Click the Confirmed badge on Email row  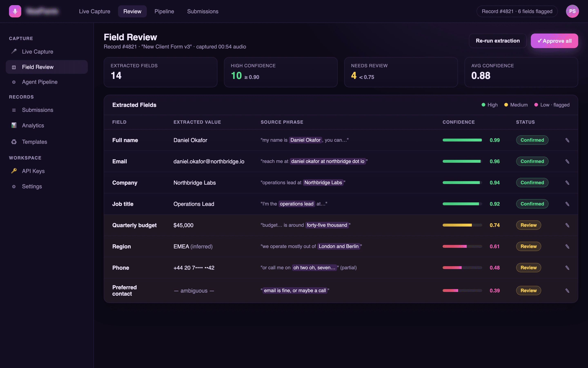(532, 161)
